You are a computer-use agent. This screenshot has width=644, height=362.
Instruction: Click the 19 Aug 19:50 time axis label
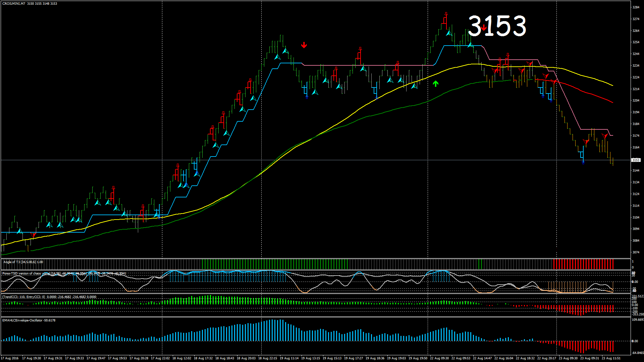(x=418, y=358)
